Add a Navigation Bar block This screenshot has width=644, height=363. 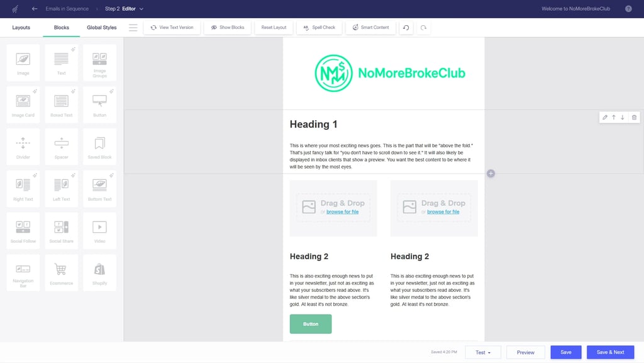(23, 272)
